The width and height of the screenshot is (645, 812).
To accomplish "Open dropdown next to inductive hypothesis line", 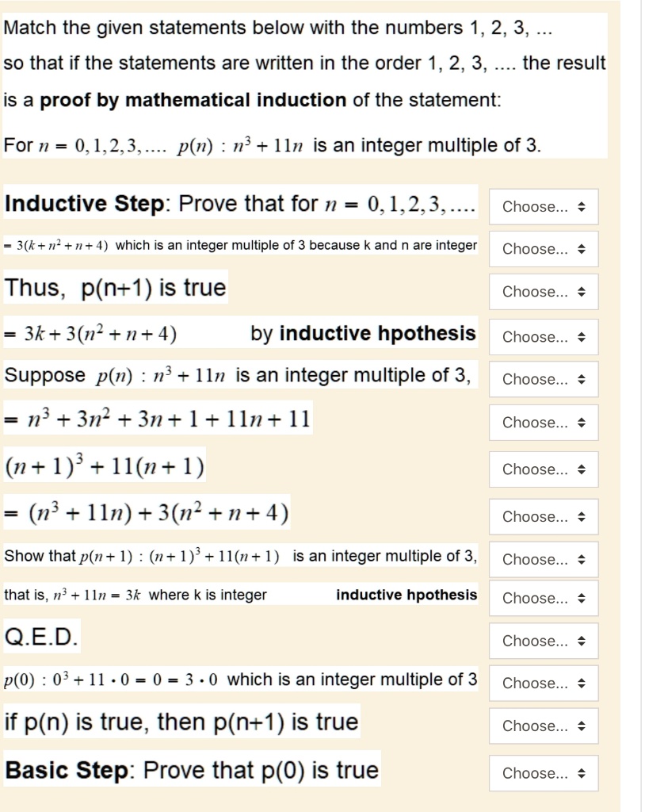I will point(543,598).
